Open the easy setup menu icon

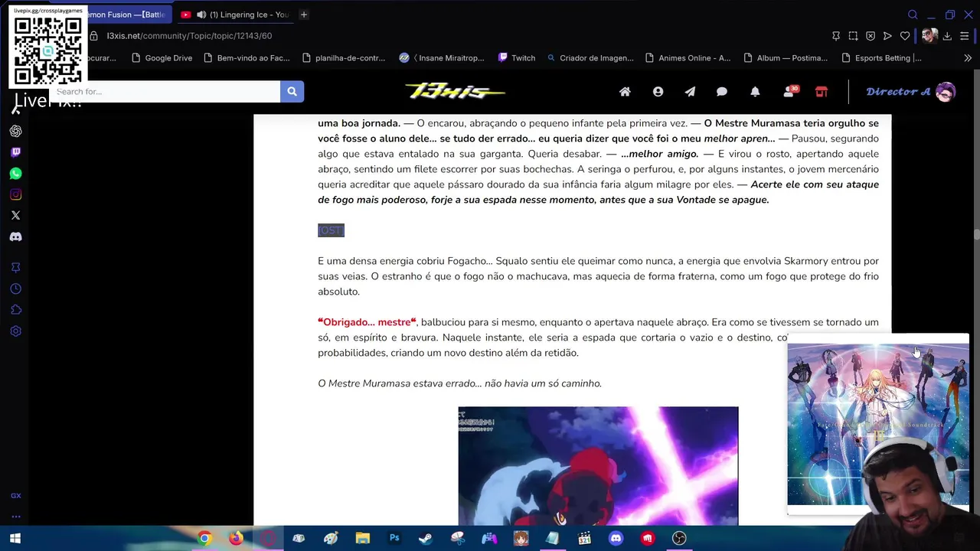pos(965,36)
